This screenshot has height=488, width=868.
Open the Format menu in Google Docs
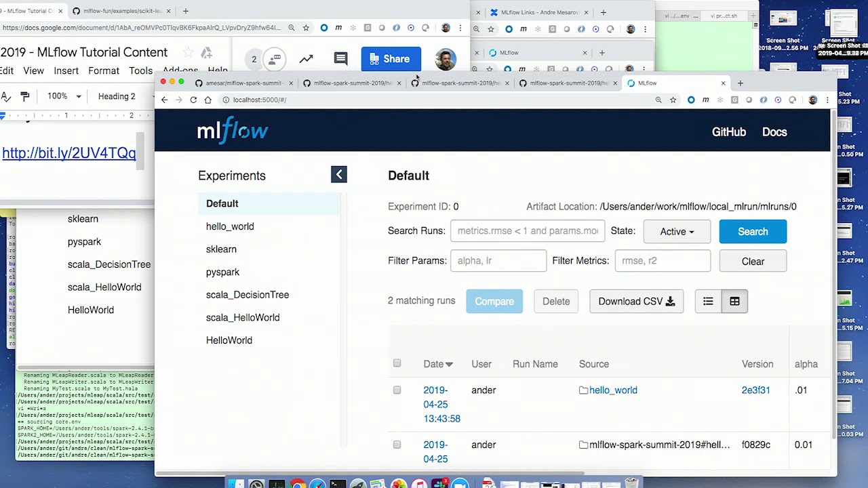coord(103,70)
